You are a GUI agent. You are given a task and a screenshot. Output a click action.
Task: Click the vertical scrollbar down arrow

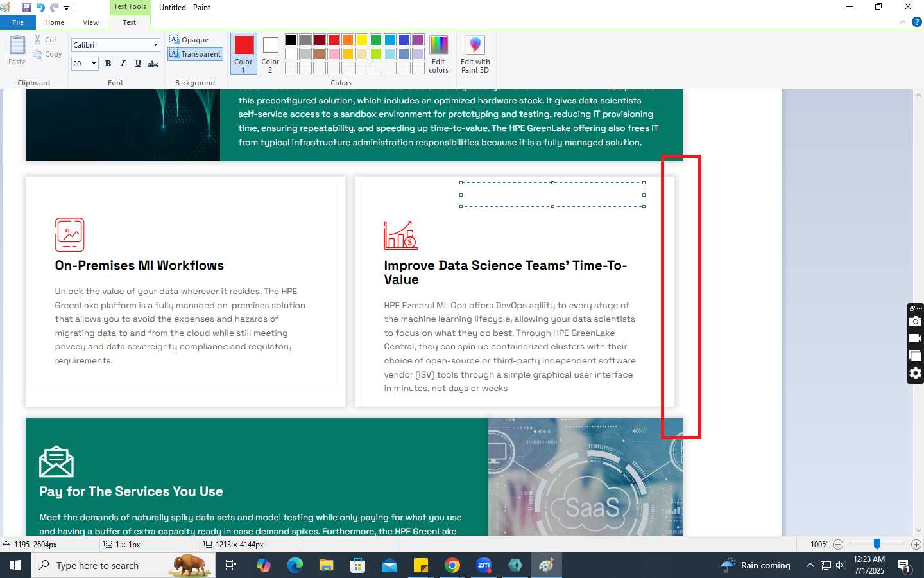click(918, 530)
